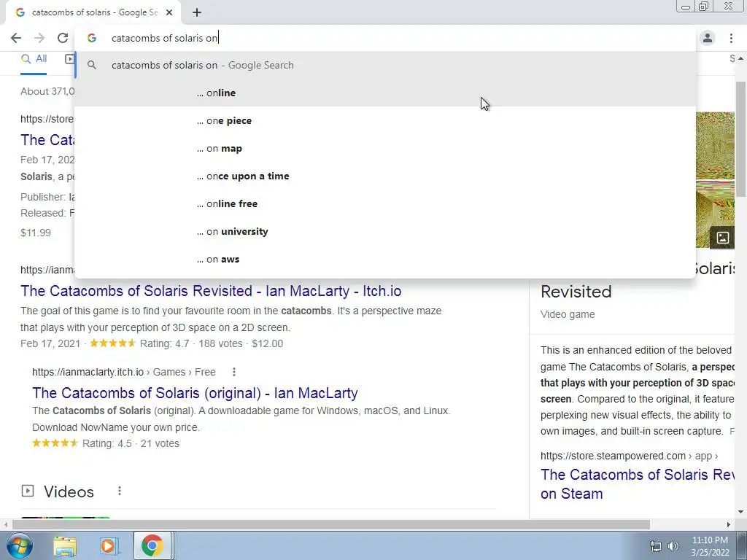Viewport: 747px width, 560px height.
Task: Select the 'one piece' autocomplete suggestion
Action: 385,120
